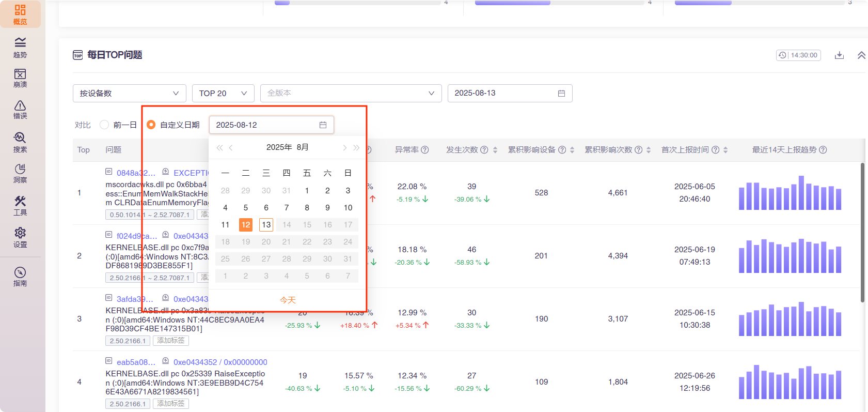Click 添加标签 button in row 4
This screenshot has width=868, height=412.
(x=171, y=404)
